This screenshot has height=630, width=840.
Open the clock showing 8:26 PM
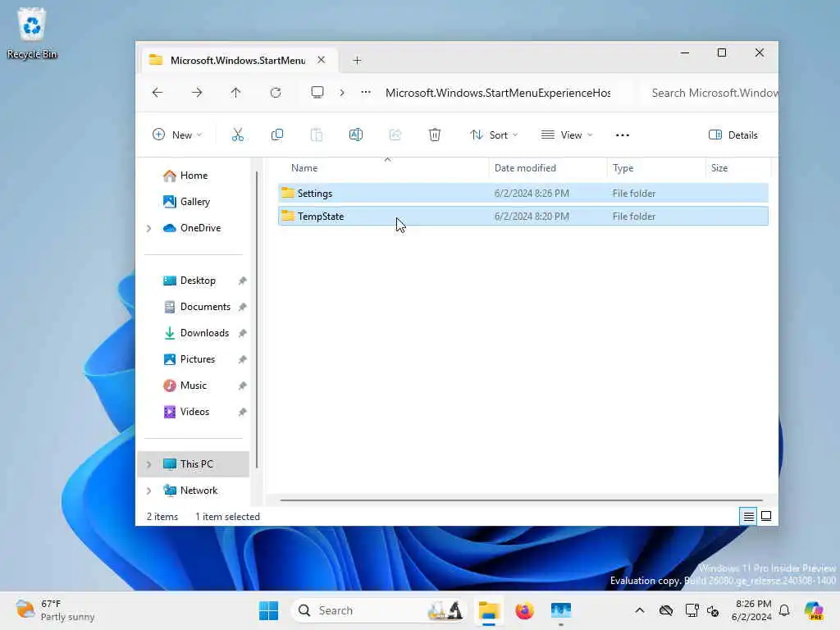[x=751, y=610]
